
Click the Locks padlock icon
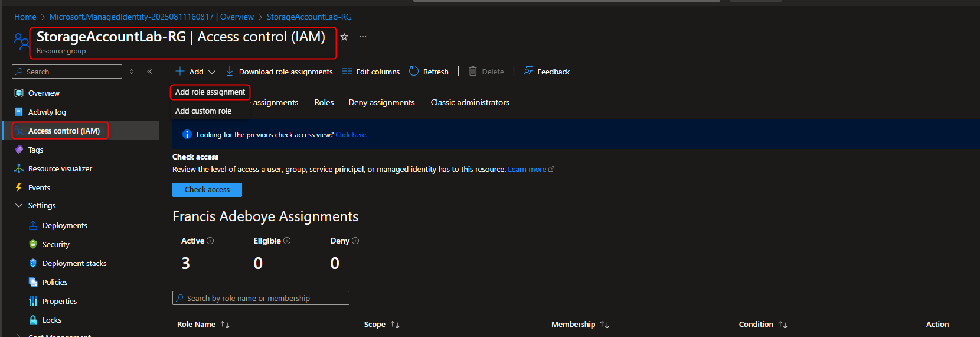[x=33, y=320]
